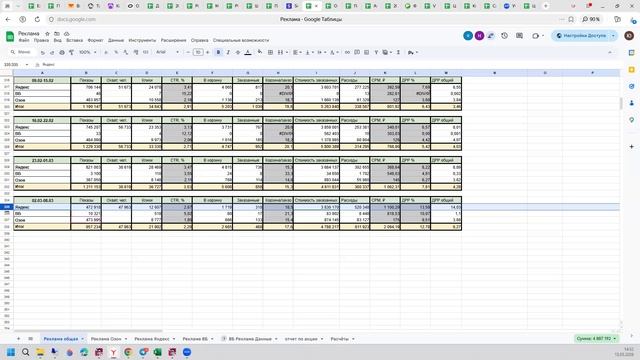Image resolution: width=640 pixels, height=360 pixels.
Task: Open Google Calendar in the side panel
Action: point(631,53)
